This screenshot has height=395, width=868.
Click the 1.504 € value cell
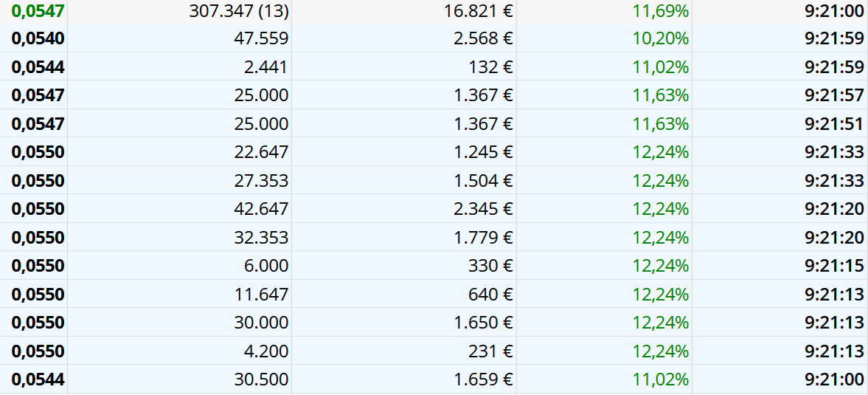pyautogui.click(x=484, y=181)
